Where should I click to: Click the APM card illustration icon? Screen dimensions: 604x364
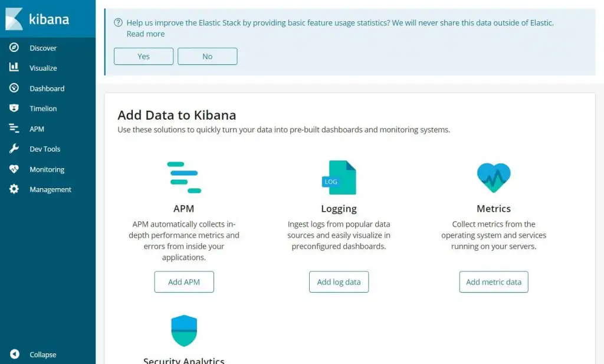184,177
